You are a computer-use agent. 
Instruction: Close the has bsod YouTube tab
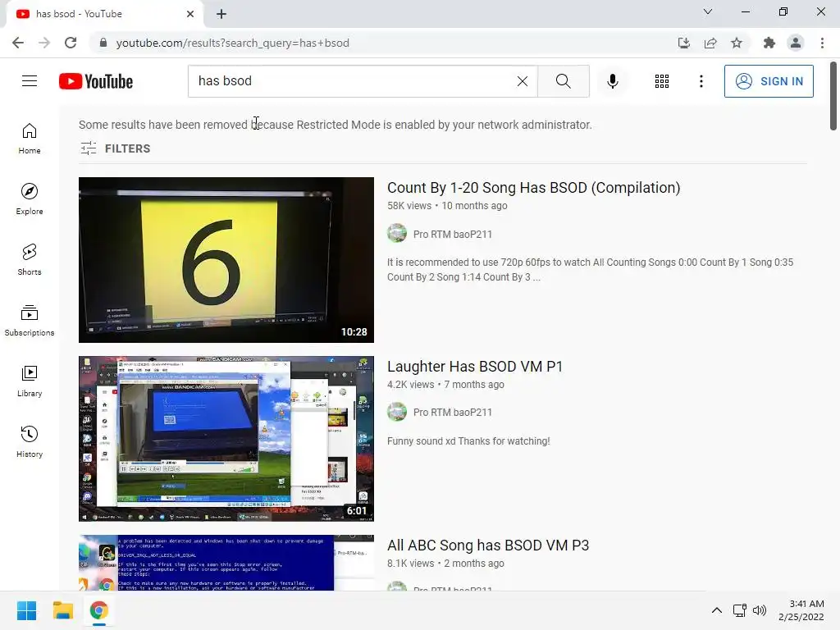(x=190, y=14)
